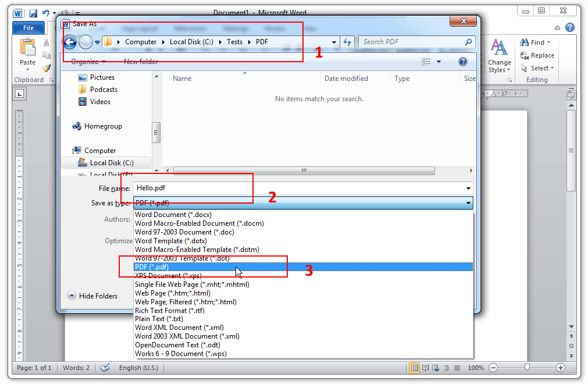Switch to Outline view
This screenshot has height=384, width=588.
[x=446, y=368]
